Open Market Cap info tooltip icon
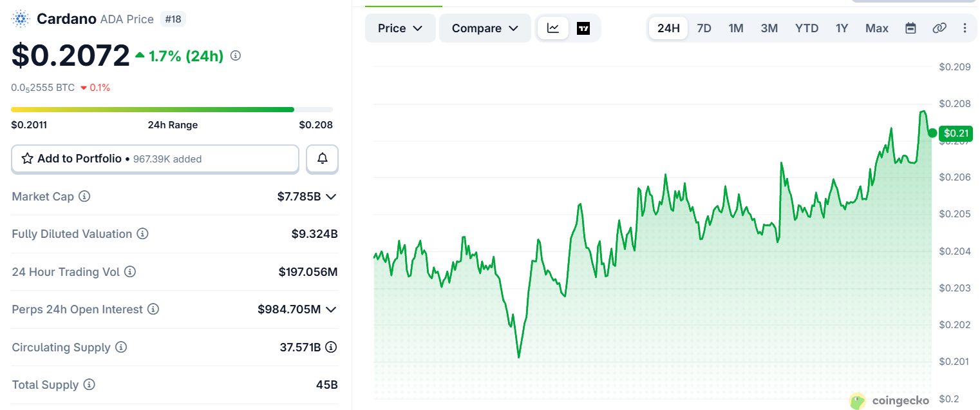The image size is (980, 410). tap(84, 196)
